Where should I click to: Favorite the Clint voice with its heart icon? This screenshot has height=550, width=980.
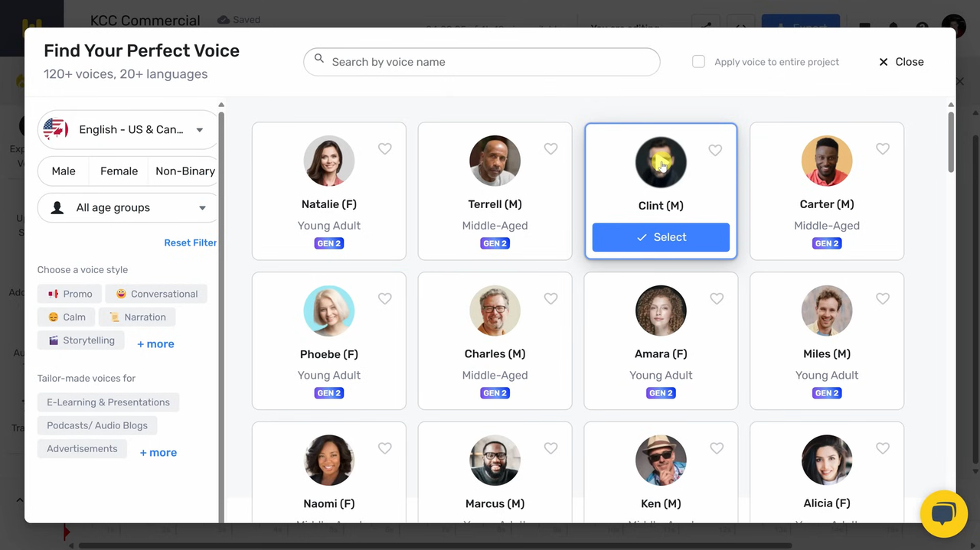pyautogui.click(x=715, y=151)
